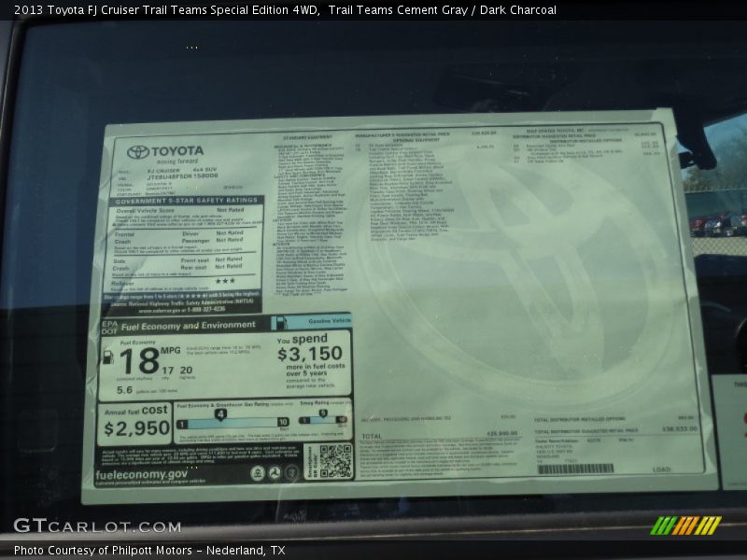
Task: Click the fuel pump icon beside 18 MPG
Action: (107, 357)
